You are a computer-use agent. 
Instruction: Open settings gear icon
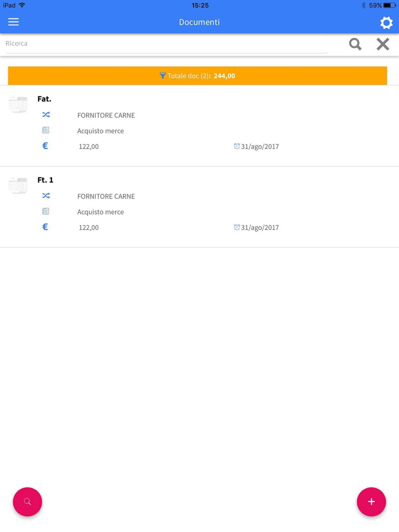pyautogui.click(x=386, y=23)
